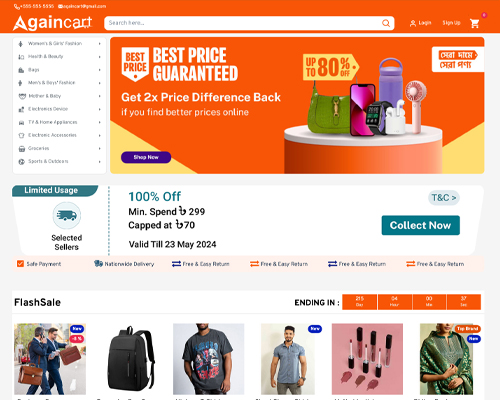Open the Health & Beauty category
Viewport: 500px width, 400px height.
pos(45,57)
